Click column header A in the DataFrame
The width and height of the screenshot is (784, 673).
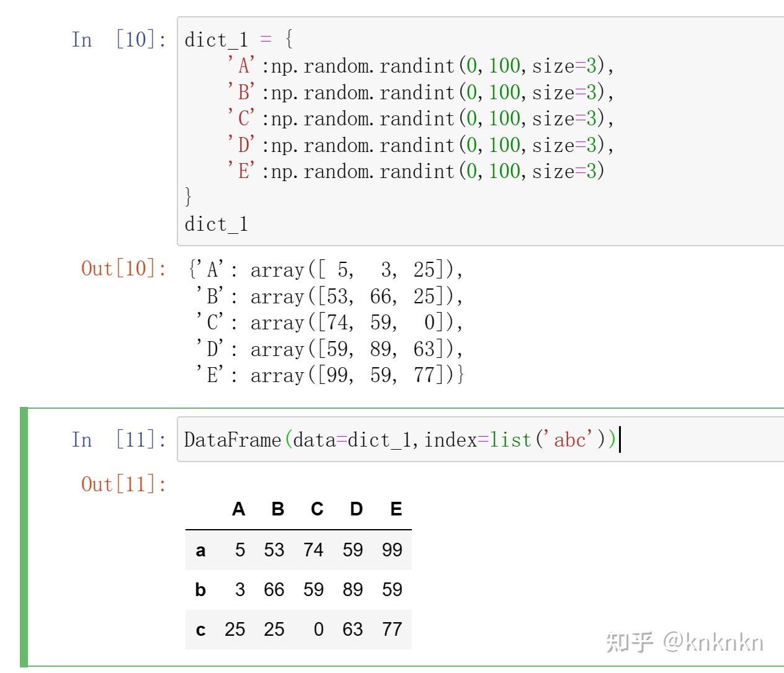(238, 509)
